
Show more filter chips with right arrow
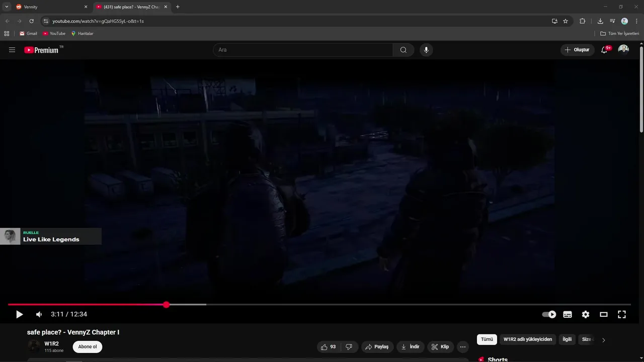click(x=603, y=340)
